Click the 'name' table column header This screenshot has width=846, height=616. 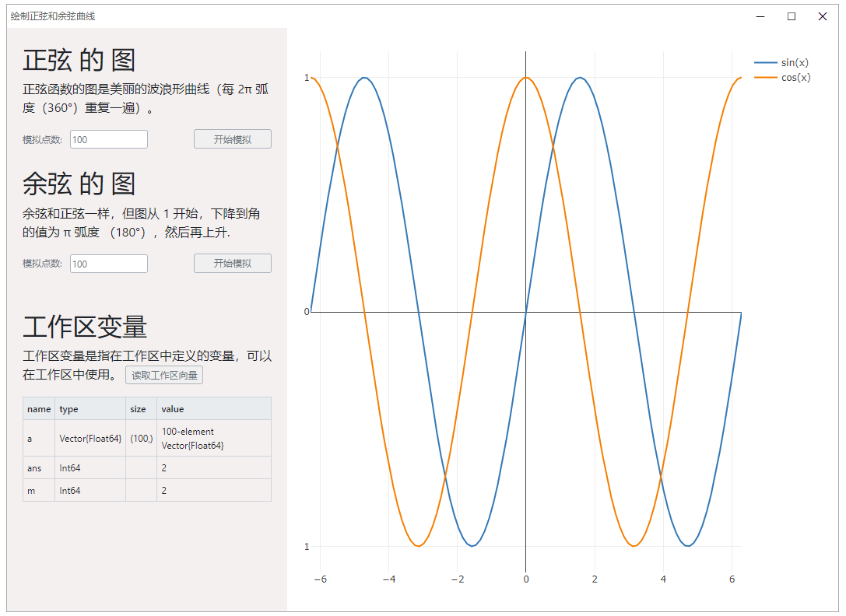tap(39, 409)
